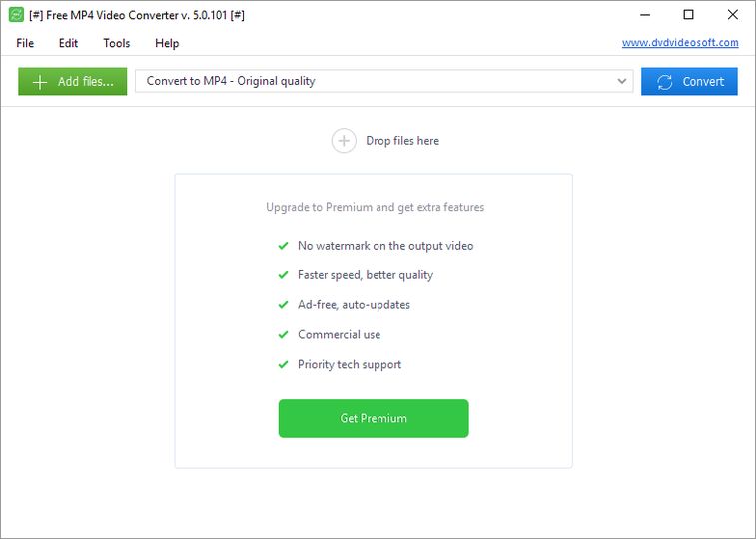Click the app icon in the title bar

click(x=16, y=15)
